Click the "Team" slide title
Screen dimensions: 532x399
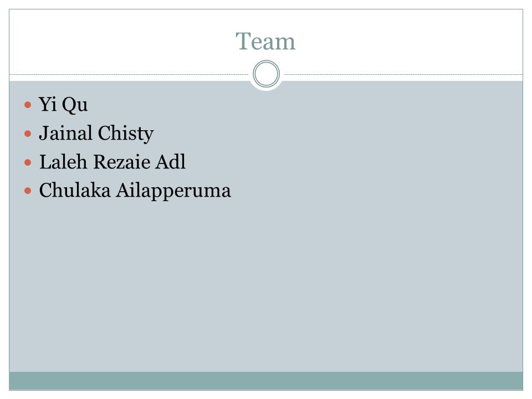(265, 42)
